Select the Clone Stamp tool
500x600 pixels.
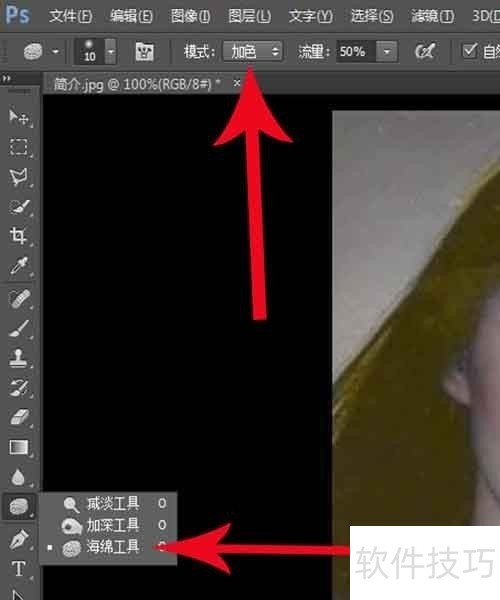coord(19,358)
